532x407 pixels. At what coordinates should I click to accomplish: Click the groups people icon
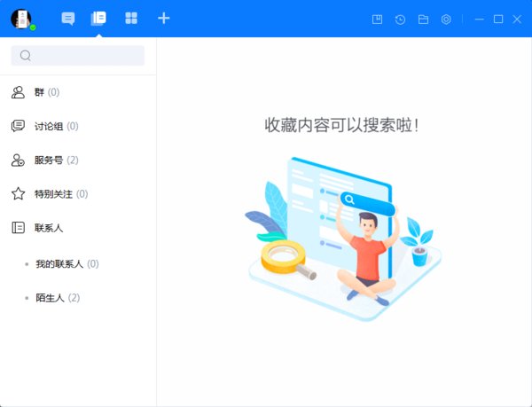click(x=18, y=92)
